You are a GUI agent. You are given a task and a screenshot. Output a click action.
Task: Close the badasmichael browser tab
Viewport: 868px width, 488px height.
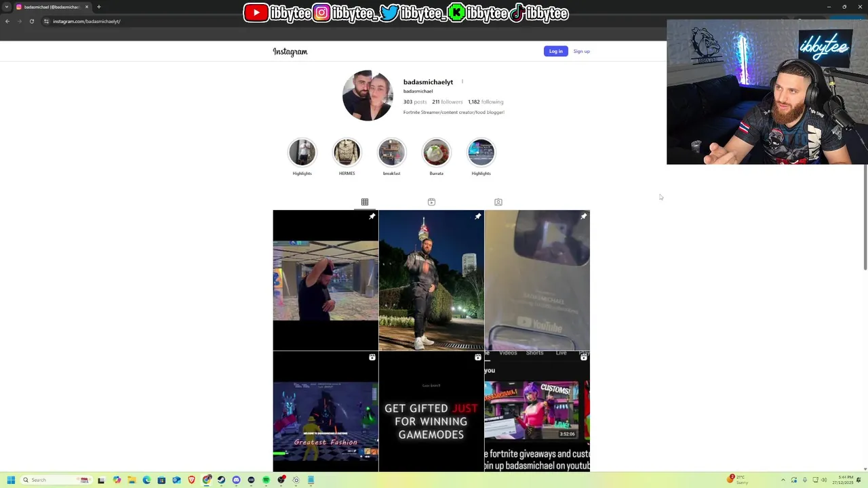pos(87,7)
